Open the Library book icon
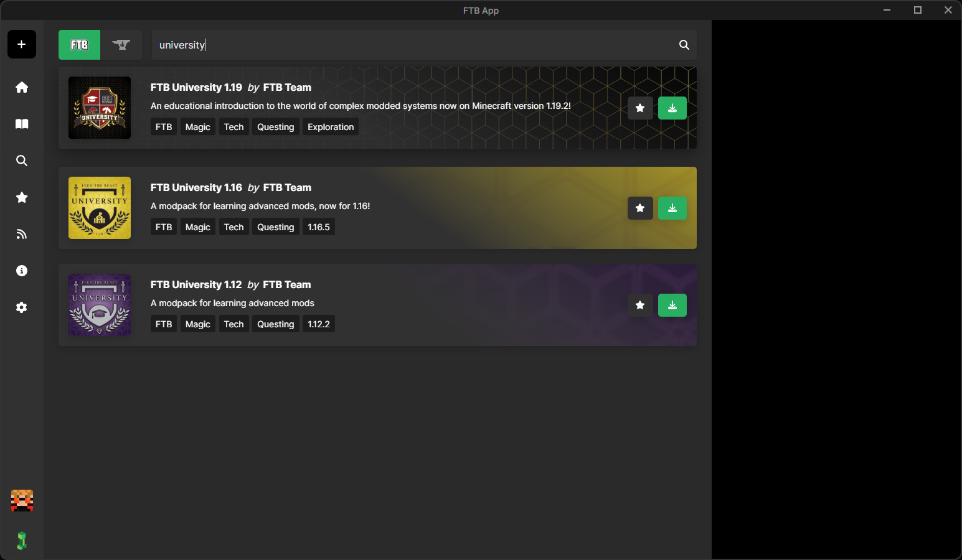 point(22,124)
